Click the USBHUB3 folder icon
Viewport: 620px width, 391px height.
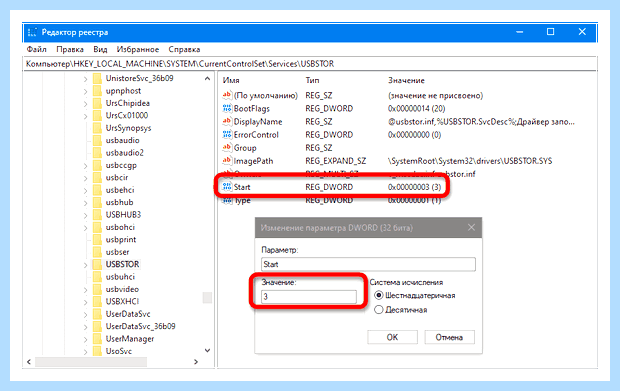coord(97,215)
